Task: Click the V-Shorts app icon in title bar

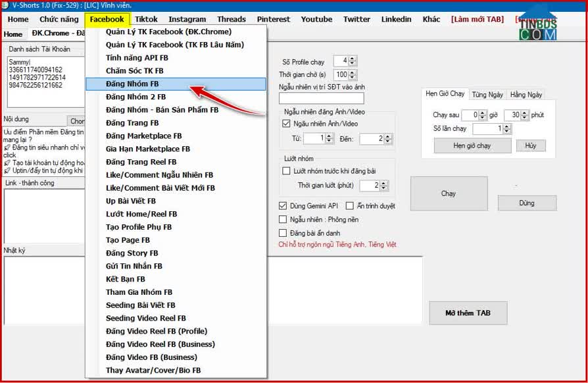Action: (5, 5)
